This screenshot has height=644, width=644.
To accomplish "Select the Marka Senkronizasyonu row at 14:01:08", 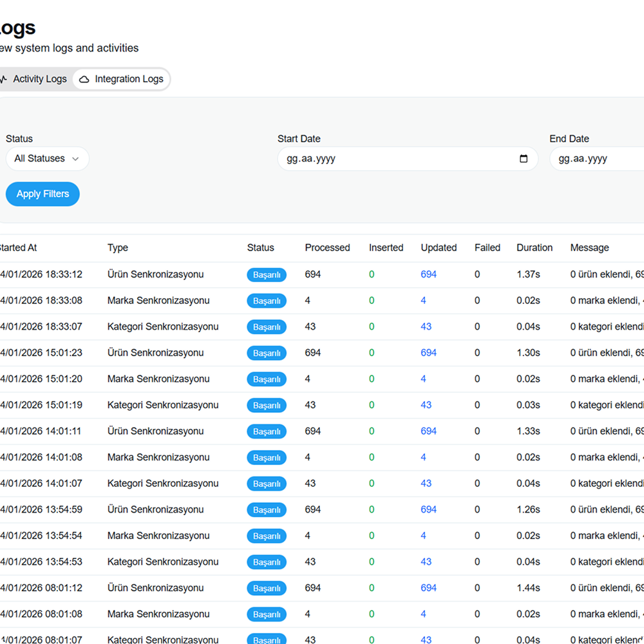I will (x=158, y=457).
